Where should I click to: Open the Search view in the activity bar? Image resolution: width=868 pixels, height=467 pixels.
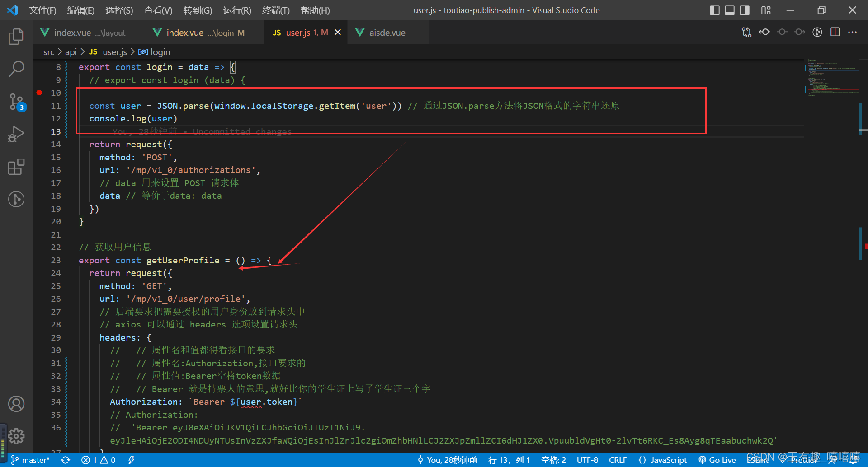point(16,69)
